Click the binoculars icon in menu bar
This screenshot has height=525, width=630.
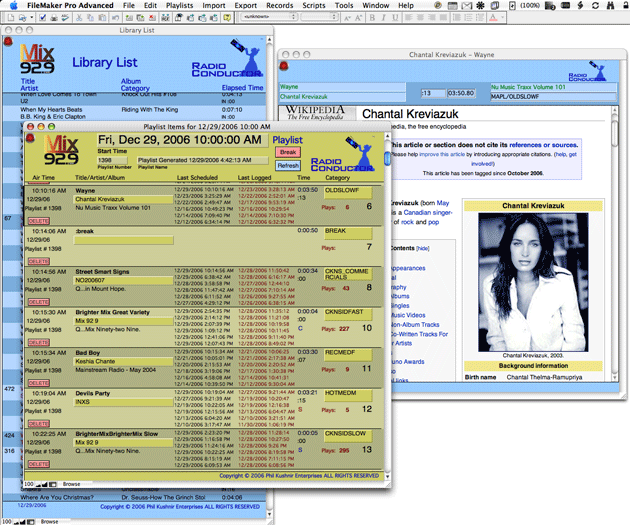(x=611, y=6)
